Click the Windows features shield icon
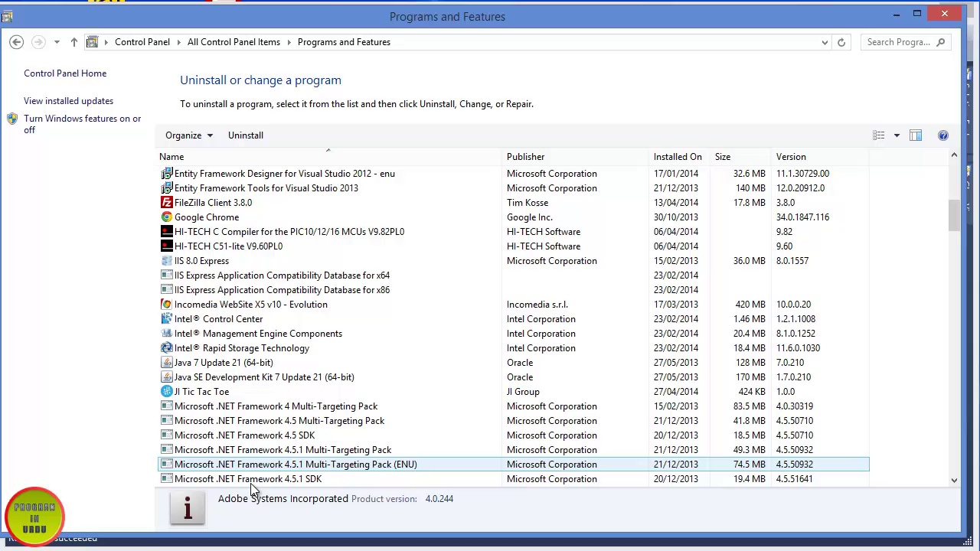980x551 pixels. pyautogui.click(x=12, y=119)
